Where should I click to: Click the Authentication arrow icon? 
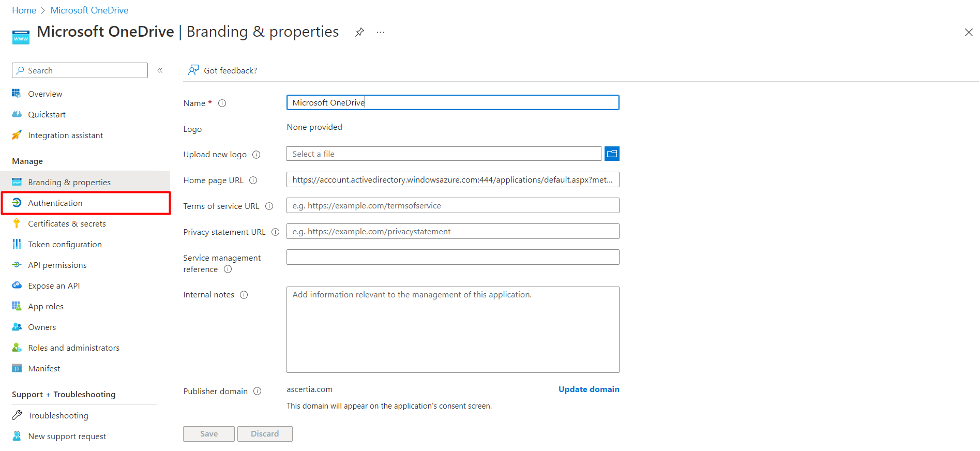(17, 203)
